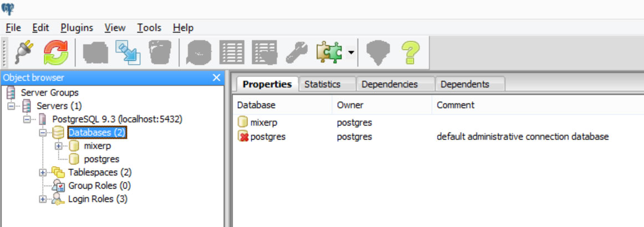Expand the Login Roles (3) node
The width and height of the screenshot is (644, 227).
pos(43,199)
